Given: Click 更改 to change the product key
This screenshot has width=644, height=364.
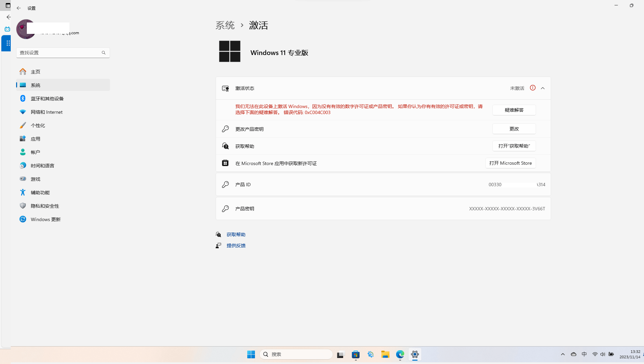Looking at the screenshot, I should point(514,129).
